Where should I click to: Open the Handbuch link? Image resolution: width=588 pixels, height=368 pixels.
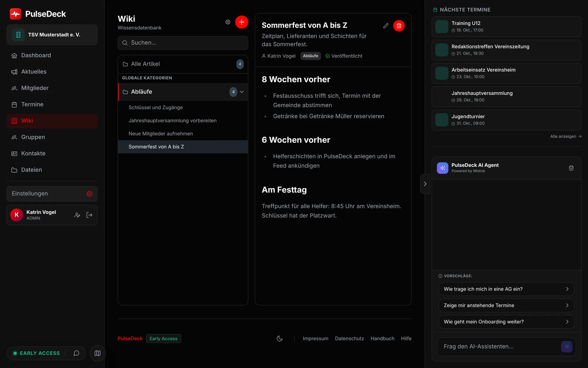[382, 339]
